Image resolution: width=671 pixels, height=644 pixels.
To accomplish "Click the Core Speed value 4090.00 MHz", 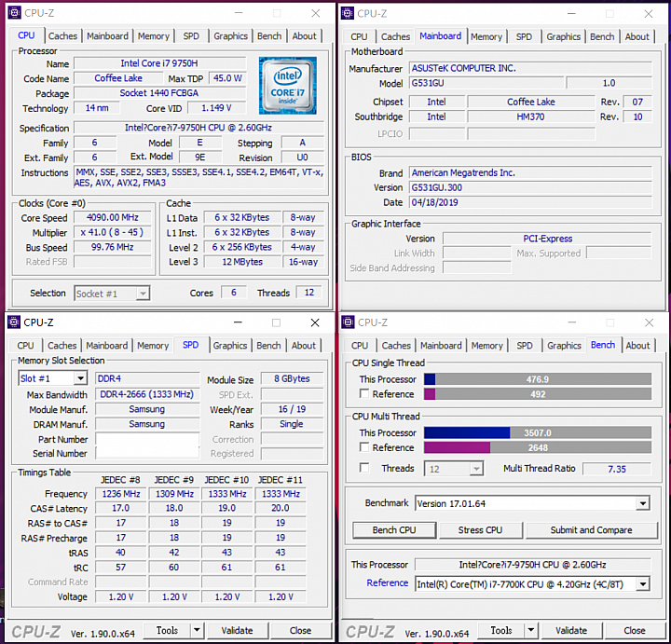I will click(x=112, y=217).
